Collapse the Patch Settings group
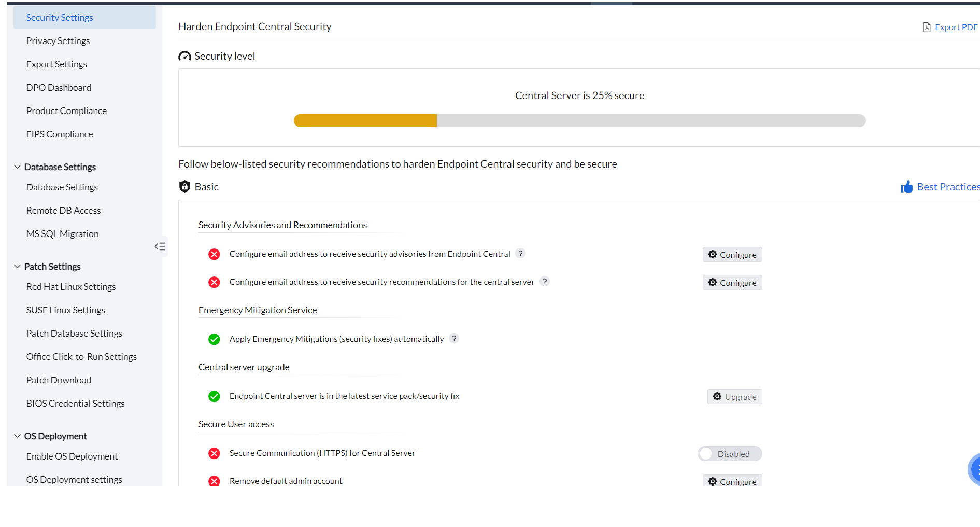This screenshot has height=527, width=980. click(x=17, y=267)
